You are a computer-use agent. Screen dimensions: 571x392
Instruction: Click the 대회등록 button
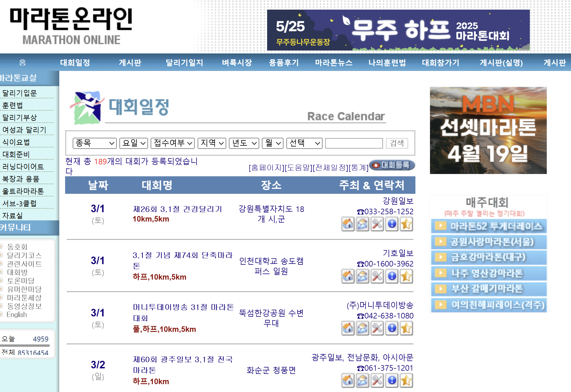392,165
